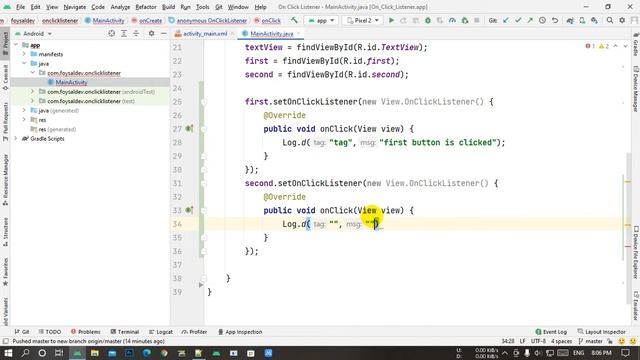Screen dimensions: 640x360
Task: Click the Sync Project with Gradle icon
Action: (570, 20)
